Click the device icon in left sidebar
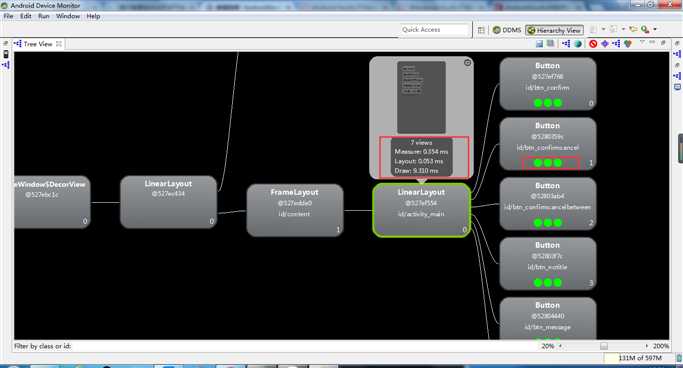 tap(6, 54)
